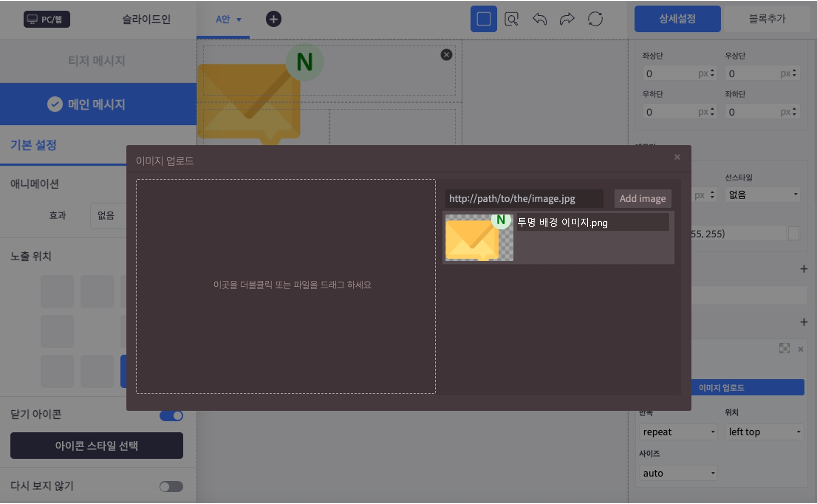Close the image upload dialog
Viewport: 817px width, 504px height.
677,157
